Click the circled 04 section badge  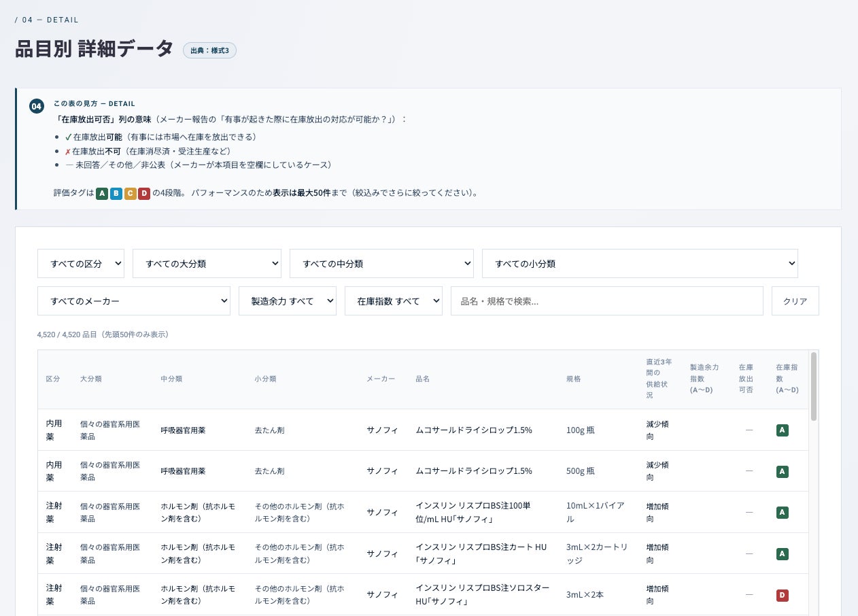click(37, 107)
